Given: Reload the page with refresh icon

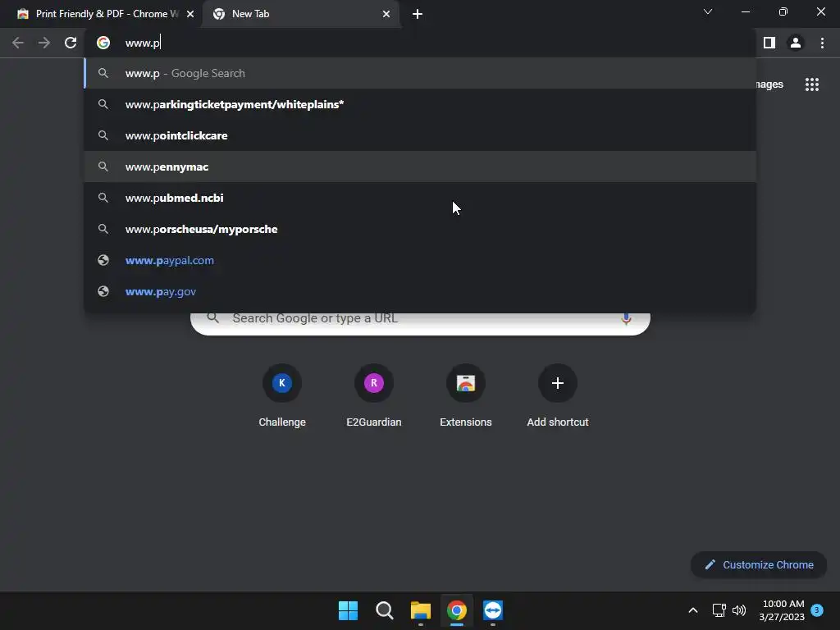Looking at the screenshot, I should point(71,43).
